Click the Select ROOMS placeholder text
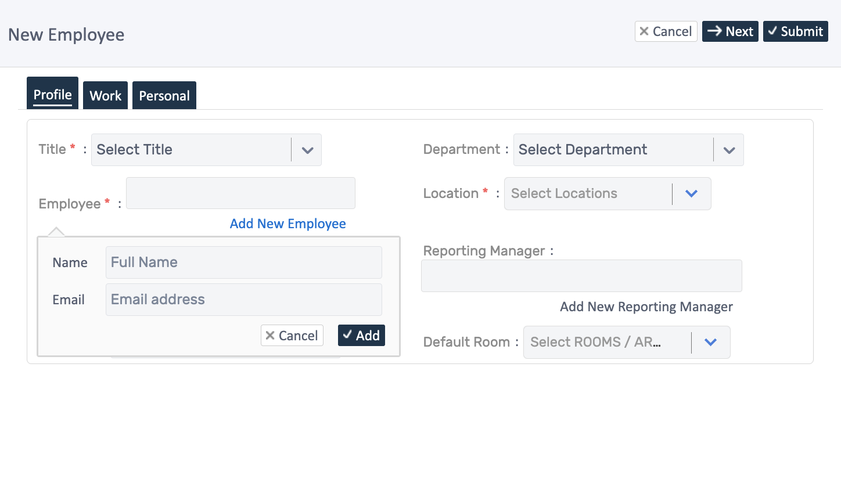Image resolution: width=841 pixels, height=504 pixels. 595,343
